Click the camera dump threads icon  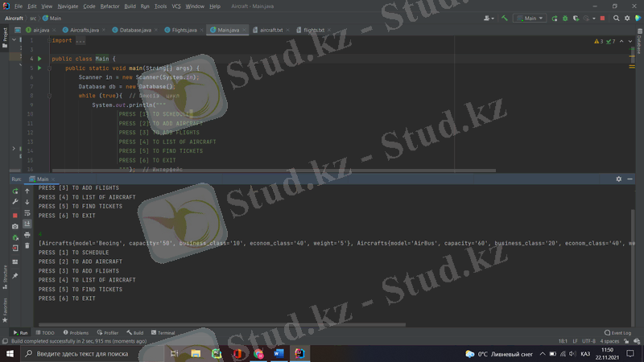15,227
